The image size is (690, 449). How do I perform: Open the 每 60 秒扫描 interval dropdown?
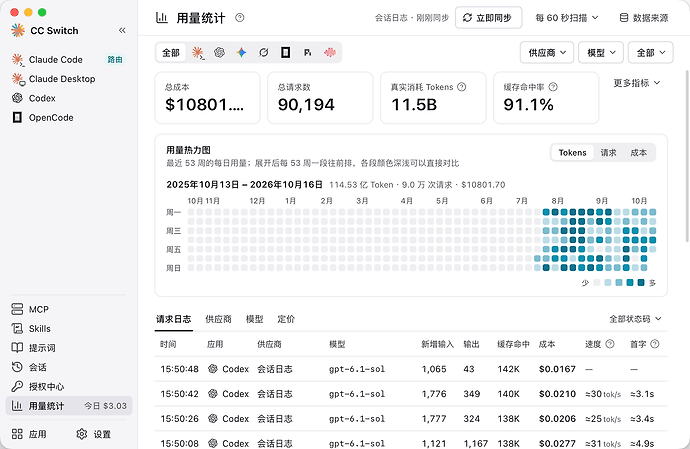pyautogui.click(x=567, y=18)
